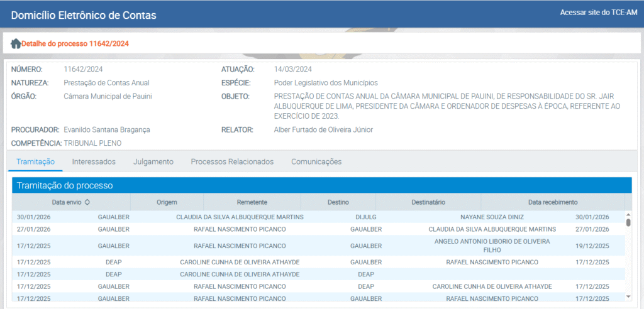Click the Domicílio Eletrônico de Contas title
644x309 pixels.
click(x=84, y=15)
